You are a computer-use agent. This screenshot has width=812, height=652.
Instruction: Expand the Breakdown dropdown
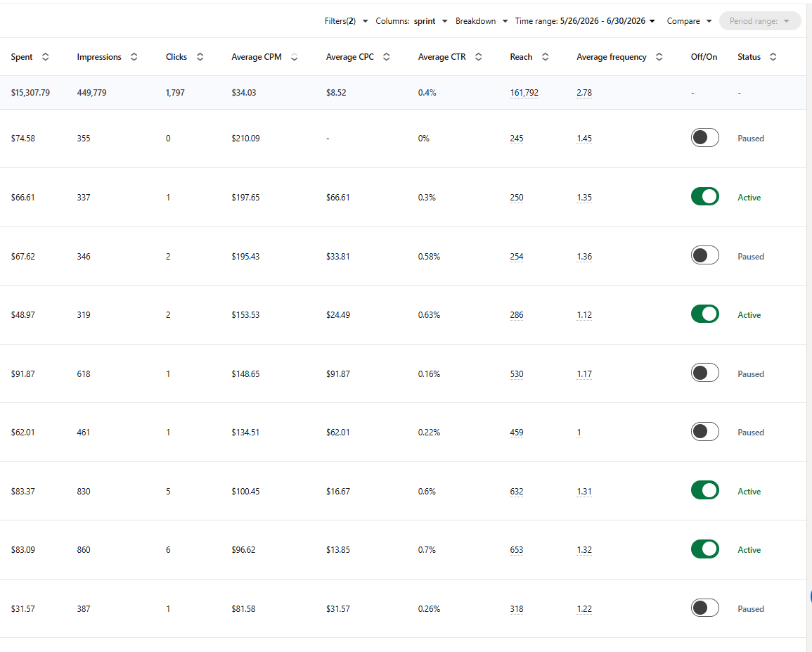point(481,21)
